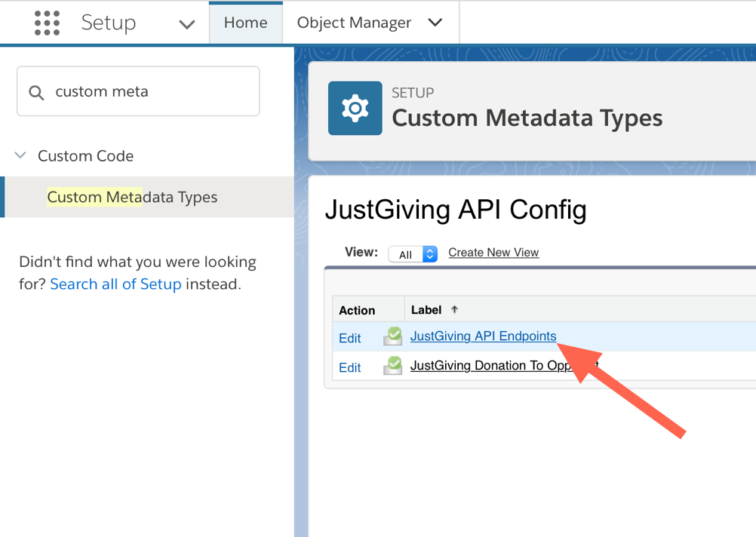Focus the Quick Find box containing custom meta
The height and width of the screenshot is (537, 756).
[x=138, y=91]
